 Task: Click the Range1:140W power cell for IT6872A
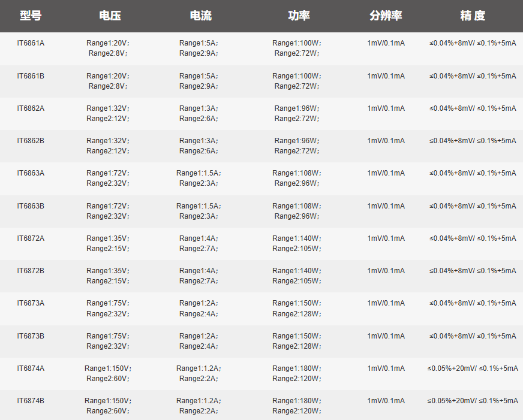pyautogui.click(x=297, y=238)
